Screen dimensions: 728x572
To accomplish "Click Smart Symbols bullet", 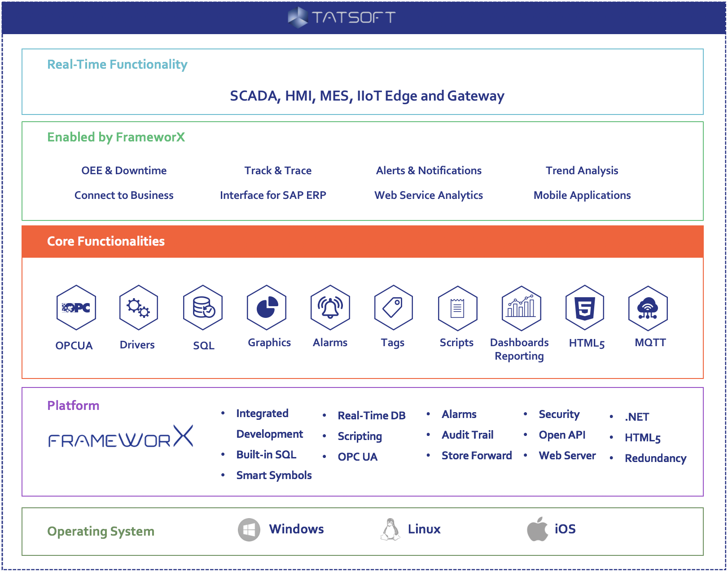I will (274, 475).
